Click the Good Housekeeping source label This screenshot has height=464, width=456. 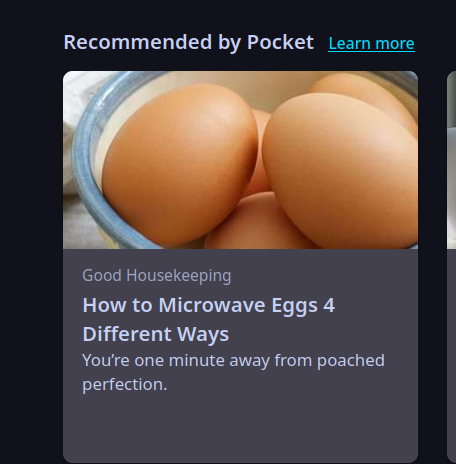[x=157, y=275]
